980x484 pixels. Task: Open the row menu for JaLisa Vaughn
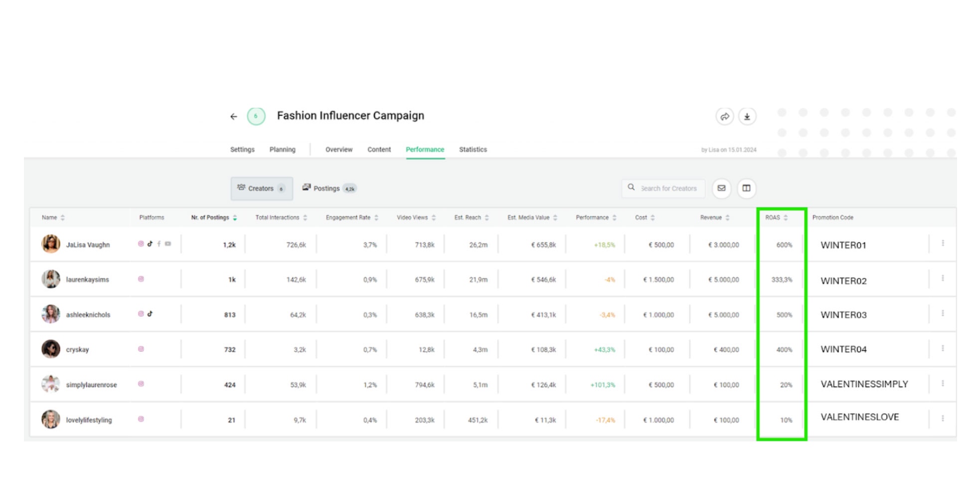point(942,243)
